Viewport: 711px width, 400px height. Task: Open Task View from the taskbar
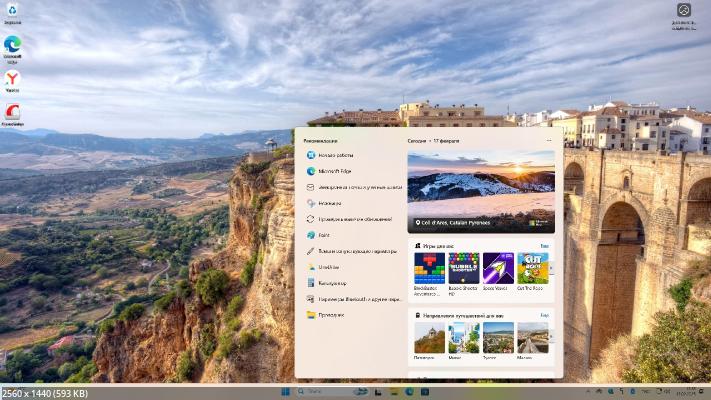click(x=378, y=392)
